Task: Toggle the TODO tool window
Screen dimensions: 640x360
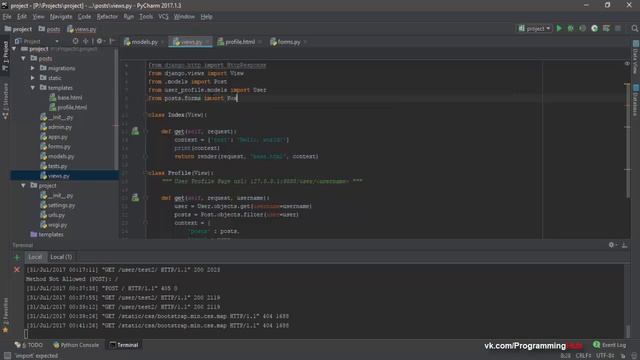Action: point(29,345)
